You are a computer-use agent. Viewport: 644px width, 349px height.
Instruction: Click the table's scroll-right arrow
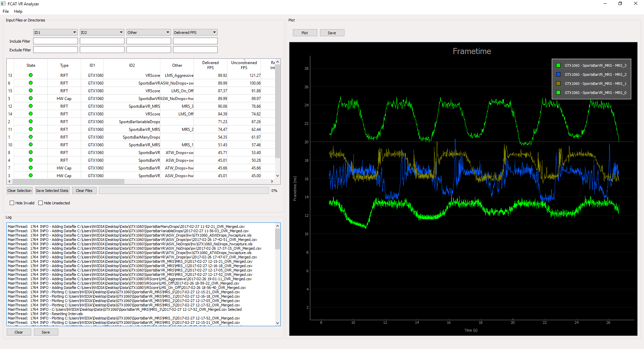tap(272, 181)
